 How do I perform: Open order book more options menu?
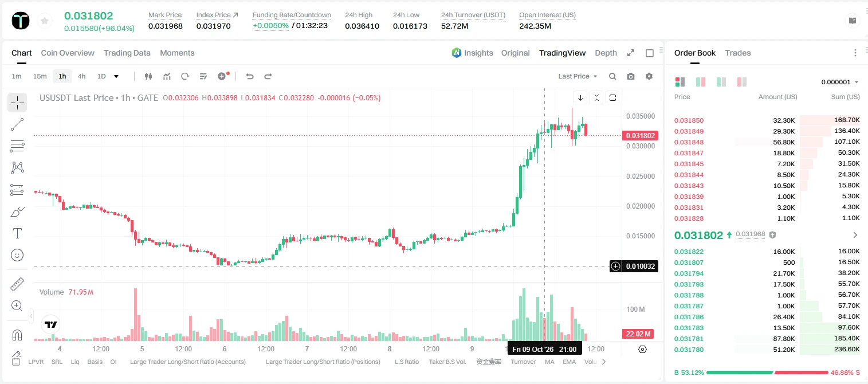point(855,53)
